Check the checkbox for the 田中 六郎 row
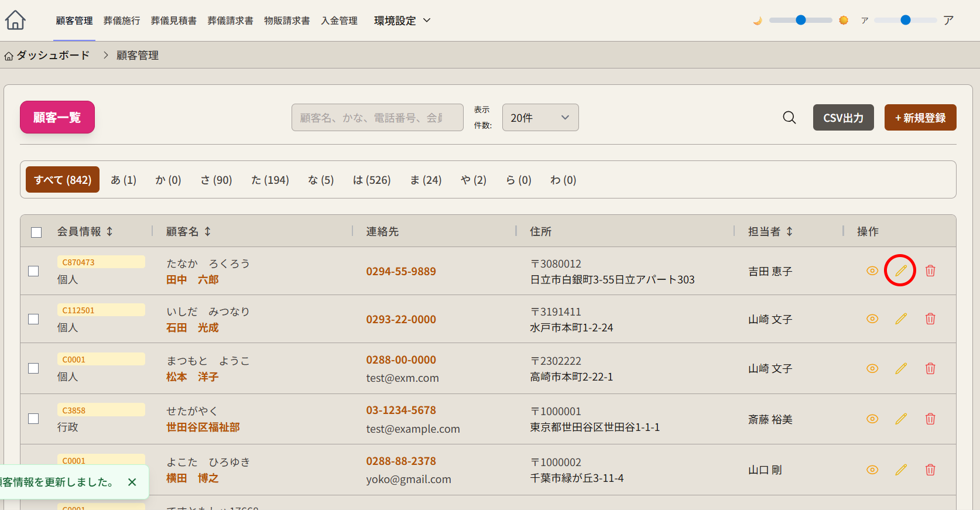The width and height of the screenshot is (980, 510). pos(34,271)
